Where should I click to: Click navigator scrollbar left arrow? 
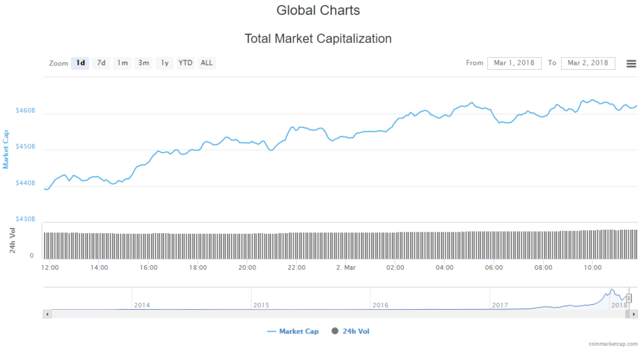click(47, 313)
